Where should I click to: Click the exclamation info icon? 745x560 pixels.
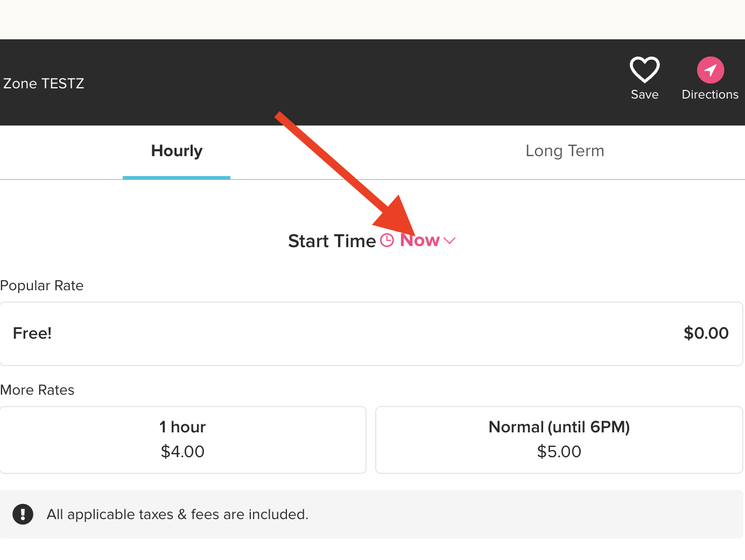[23, 514]
